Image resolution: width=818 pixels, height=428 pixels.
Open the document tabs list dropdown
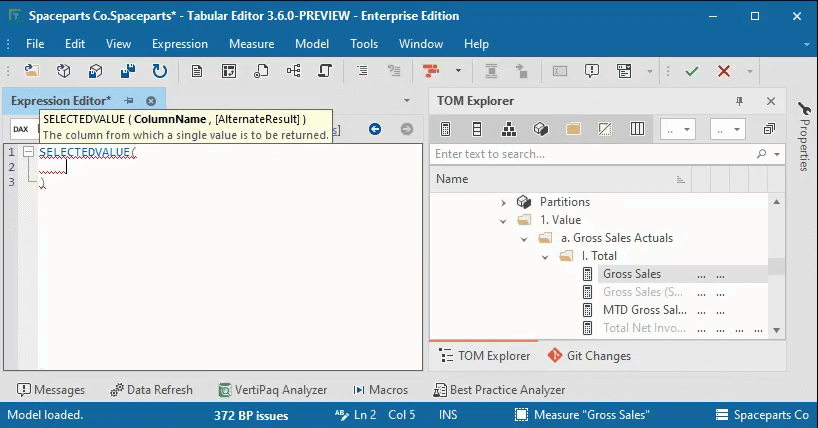(407, 100)
